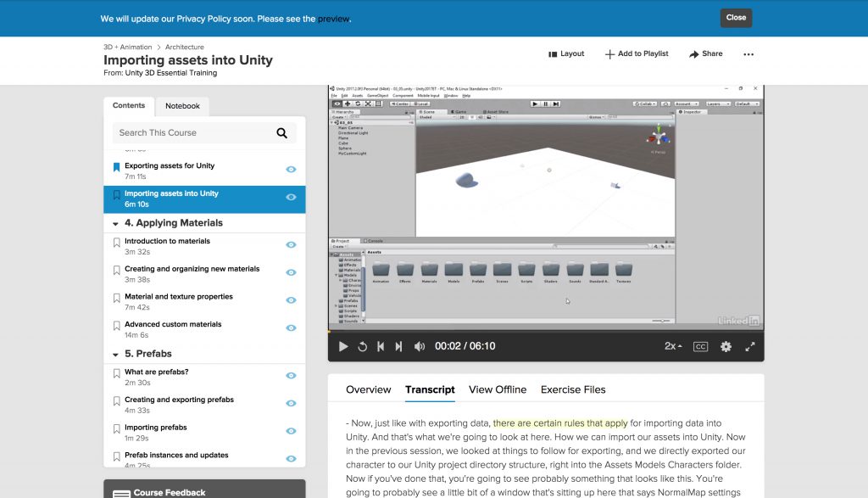The height and width of the screenshot is (498, 868).
Task: Toggle viewed eye for Creating and exporting prefabs
Action: click(x=291, y=403)
